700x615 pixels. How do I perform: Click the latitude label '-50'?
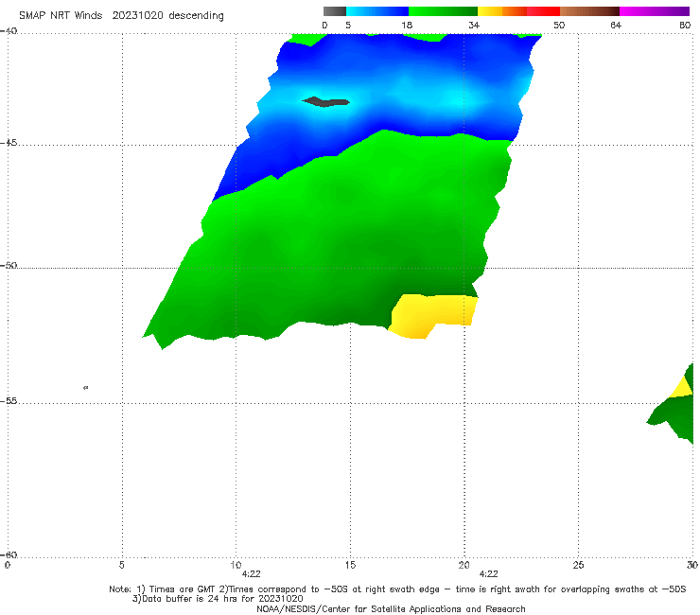9,266
